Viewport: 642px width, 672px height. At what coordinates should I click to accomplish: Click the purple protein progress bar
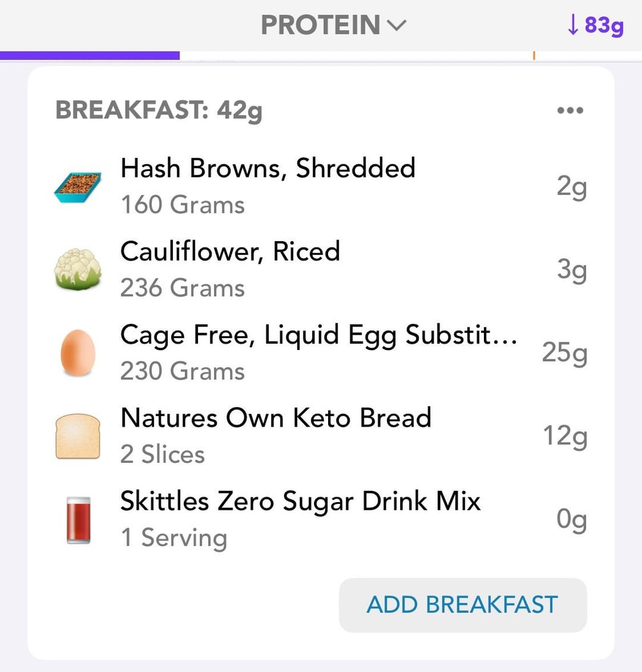pyautogui.click(x=90, y=55)
